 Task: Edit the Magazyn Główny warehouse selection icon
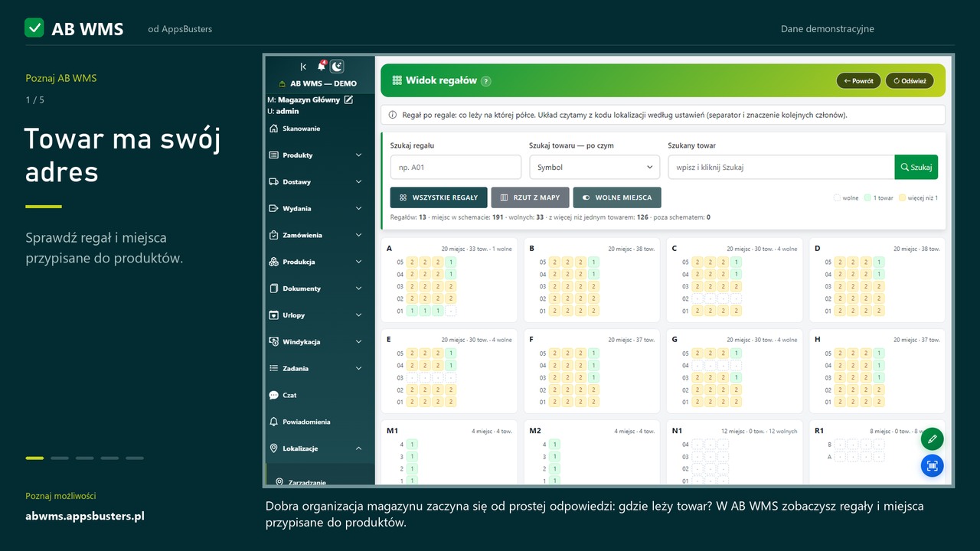[349, 99]
